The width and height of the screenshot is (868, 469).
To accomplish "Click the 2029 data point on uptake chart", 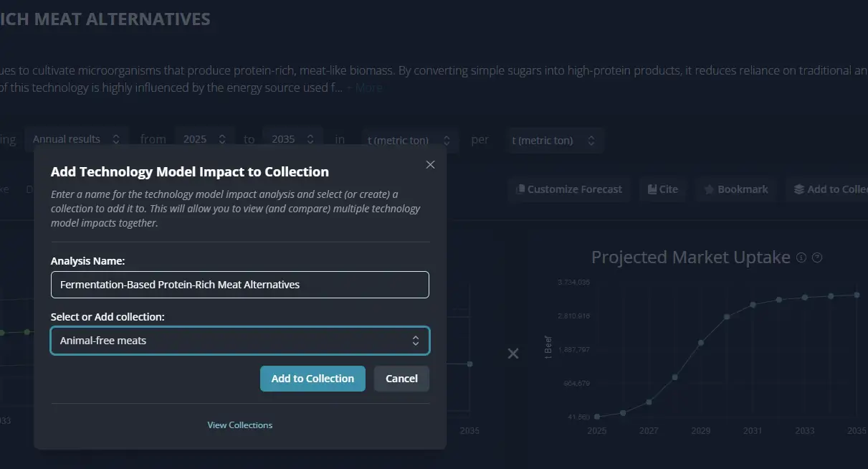I will tap(701, 343).
